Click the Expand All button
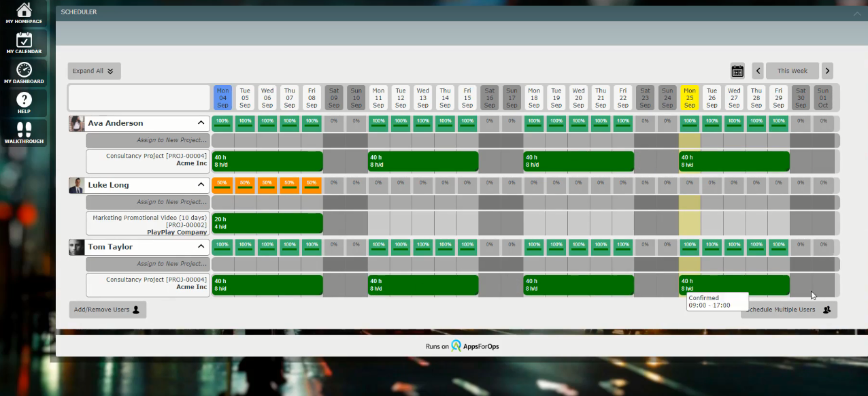Viewport: 868px width, 396px height. point(94,71)
